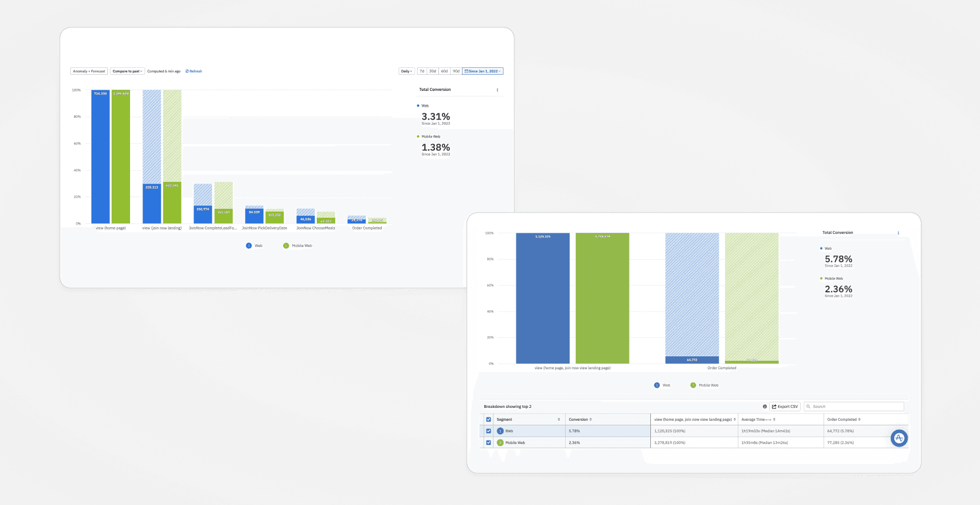Image resolution: width=980 pixels, height=505 pixels.
Task: Click the Refresh link
Action: (x=193, y=71)
